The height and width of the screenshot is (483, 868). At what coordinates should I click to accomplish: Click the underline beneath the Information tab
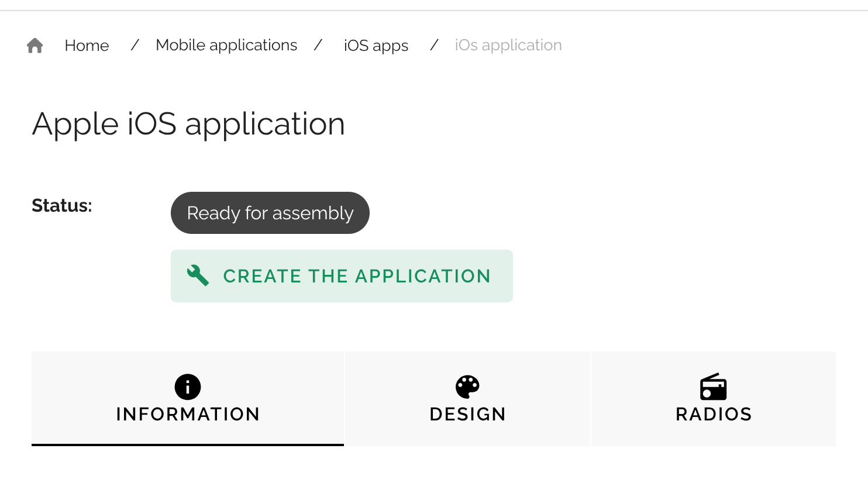(x=188, y=445)
